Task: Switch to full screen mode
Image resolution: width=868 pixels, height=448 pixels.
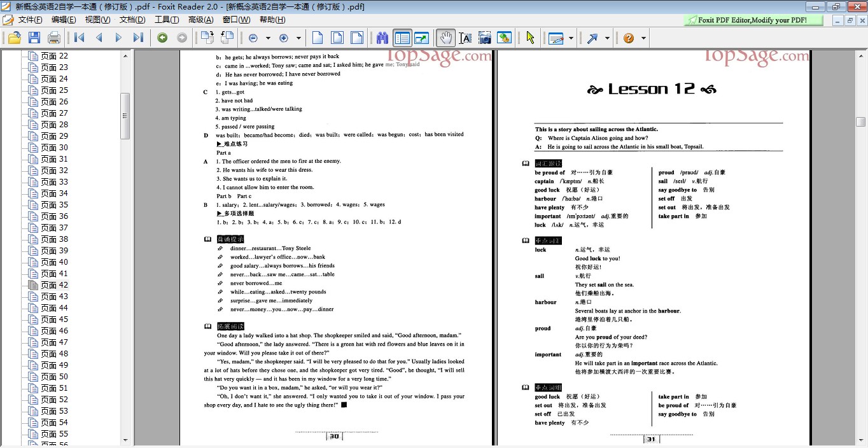Action: [421, 38]
